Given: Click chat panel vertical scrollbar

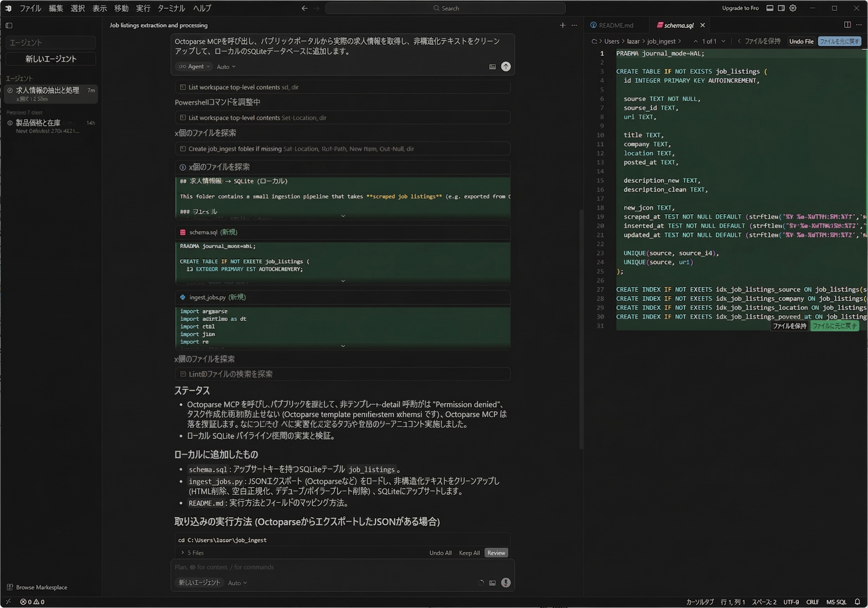Looking at the screenshot, I should (581, 329).
